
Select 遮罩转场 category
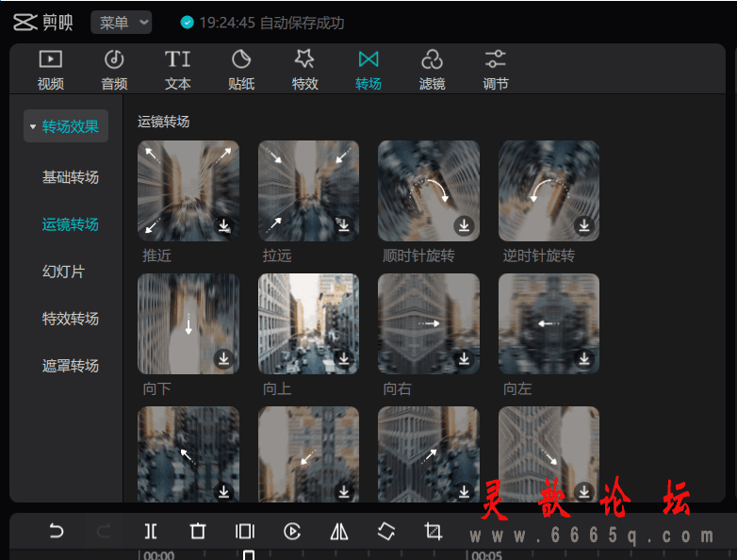pyautogui.click(x=71, y=366)
